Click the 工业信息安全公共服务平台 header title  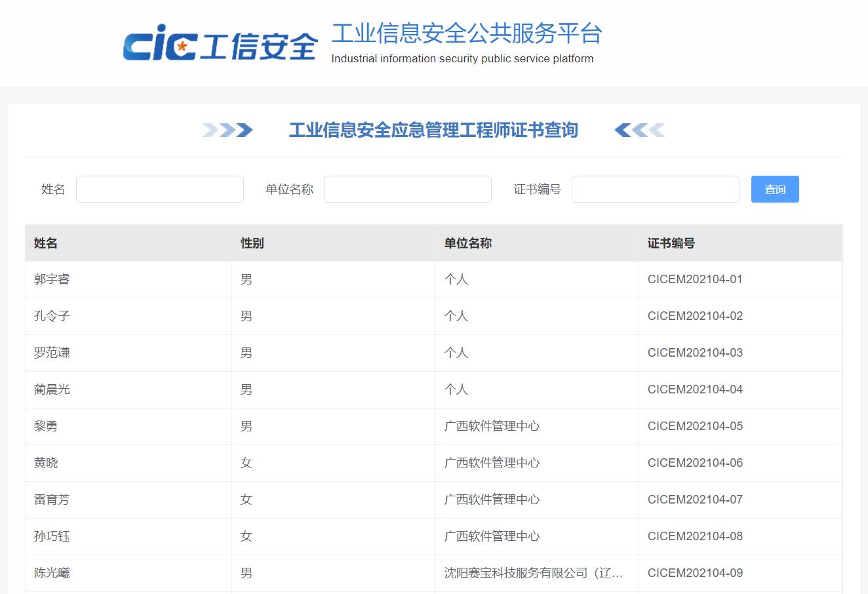(x=466, y=33)
